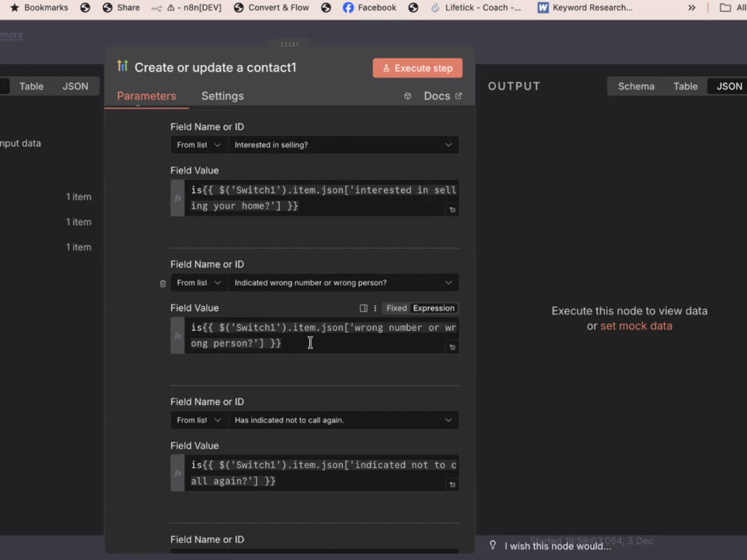Grab the drag handle above node title
747x560 pixels.
coord(289,44)
